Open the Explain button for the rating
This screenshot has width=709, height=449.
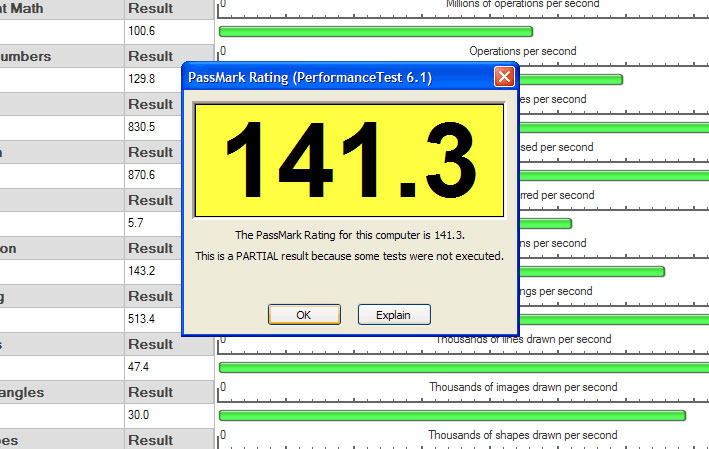[x=394, y=315]
